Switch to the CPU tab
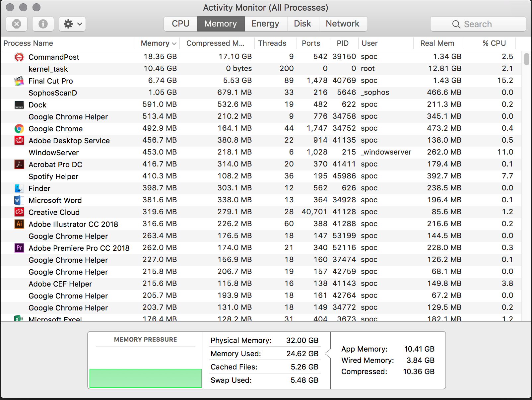The width and height of the screenshot is (532, 400). click(180, 24)
